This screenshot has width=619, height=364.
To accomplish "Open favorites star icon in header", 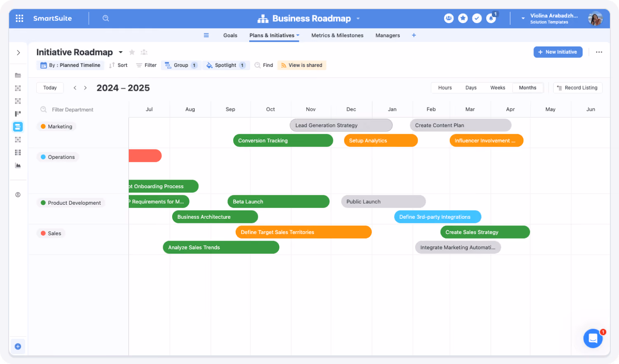I will [463, 18].
